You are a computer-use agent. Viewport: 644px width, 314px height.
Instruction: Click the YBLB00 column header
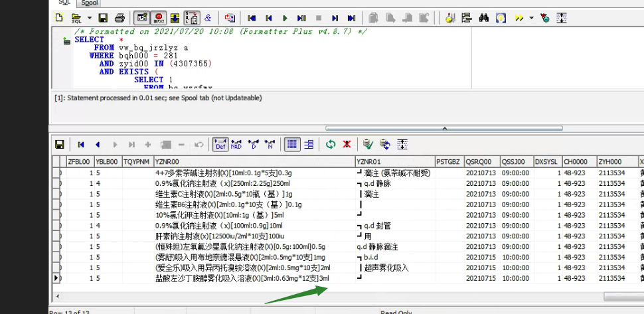(x=108, y=162)
